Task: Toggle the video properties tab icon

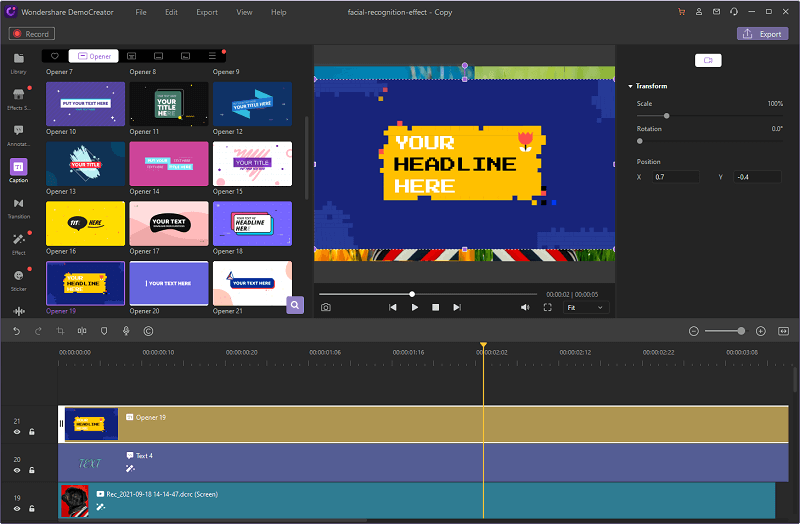Action: point(708,60)
